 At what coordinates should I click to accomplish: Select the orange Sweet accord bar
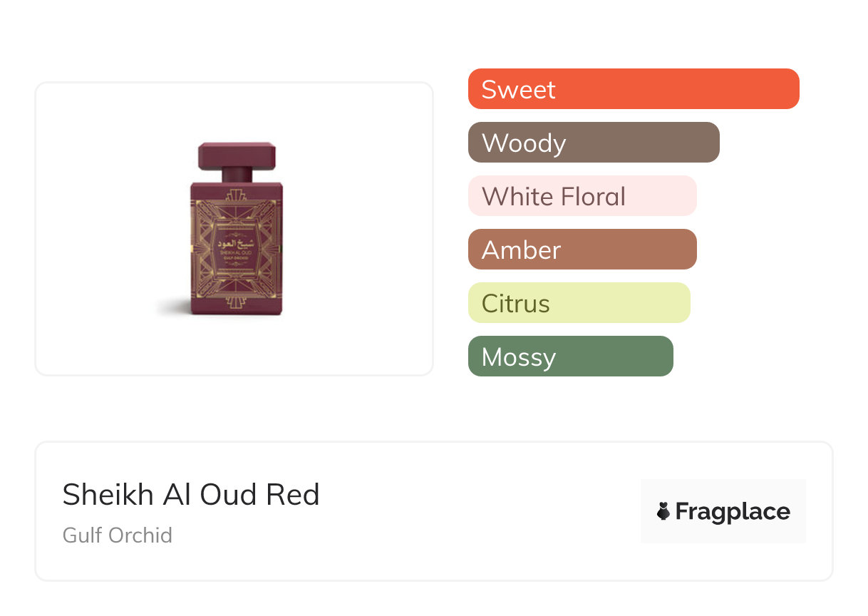pos(633,89)
